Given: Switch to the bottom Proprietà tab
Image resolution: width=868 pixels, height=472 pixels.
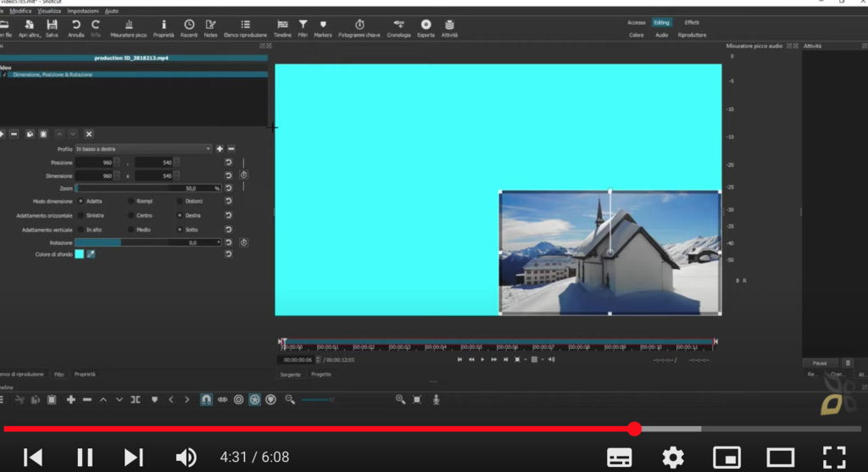Looking at the screenshot, I should (85, 375).
